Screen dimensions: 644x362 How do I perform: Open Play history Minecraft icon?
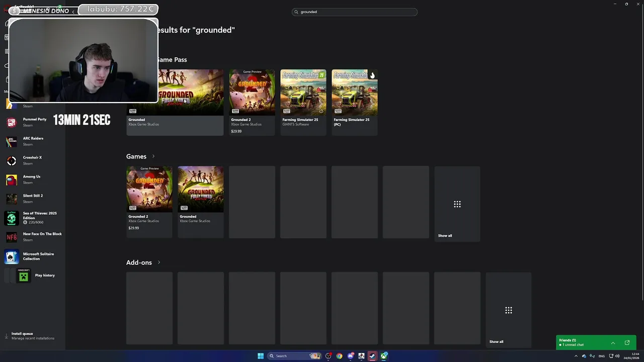point(23,276)
